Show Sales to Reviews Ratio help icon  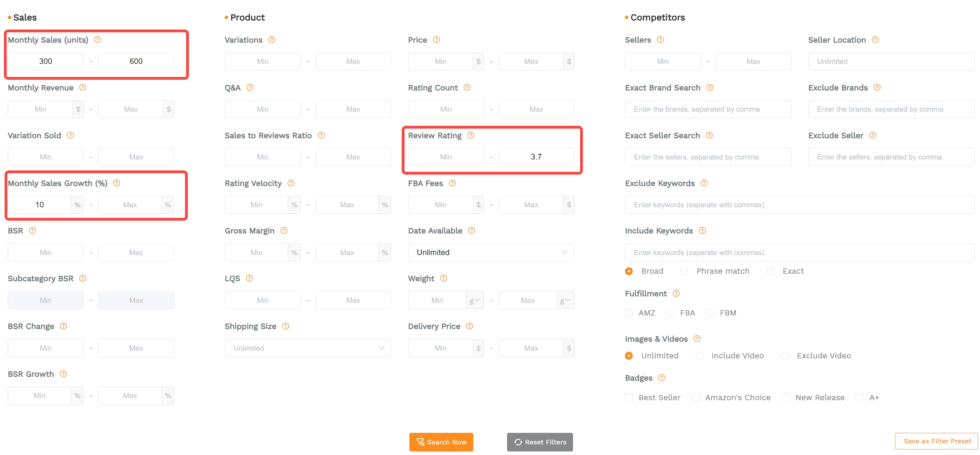click(x=321, y=135)
